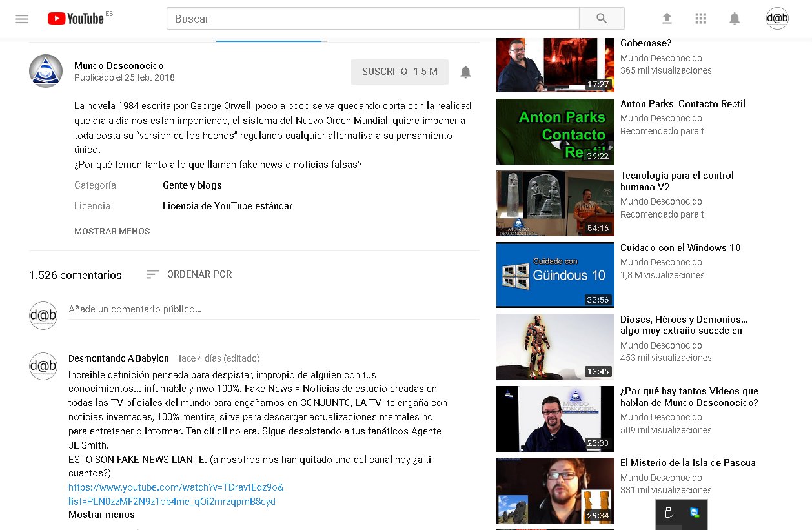
Task: Open Cuidado con el Windows 10 thumbnail
Action: (x=555, y=275)
